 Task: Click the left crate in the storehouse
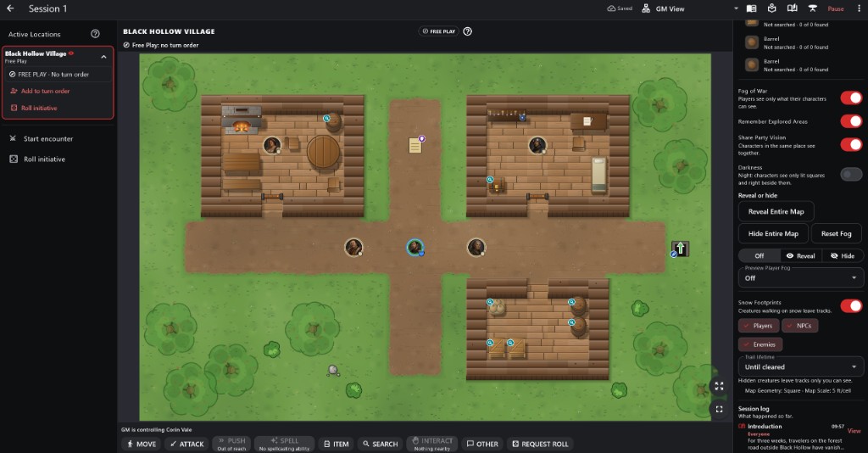pyautogui.click(x=496, y=348)
